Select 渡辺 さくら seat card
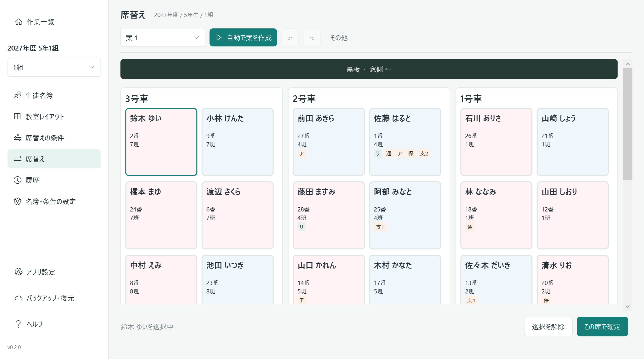 pyautogui.click(x=237, y=215)
